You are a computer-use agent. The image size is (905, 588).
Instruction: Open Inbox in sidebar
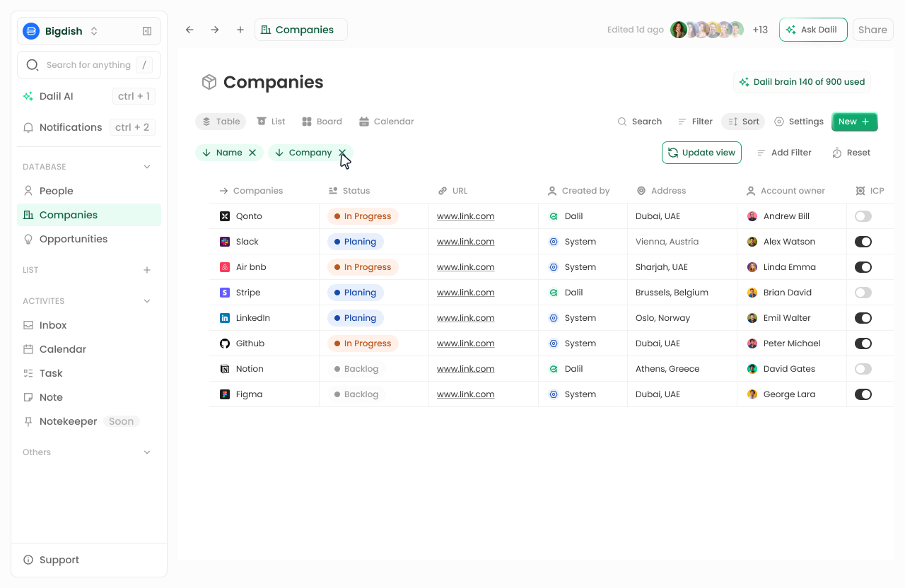point(89,325)
